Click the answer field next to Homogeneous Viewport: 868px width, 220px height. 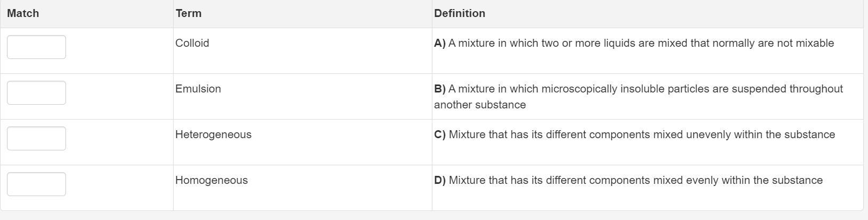[36, 184]
